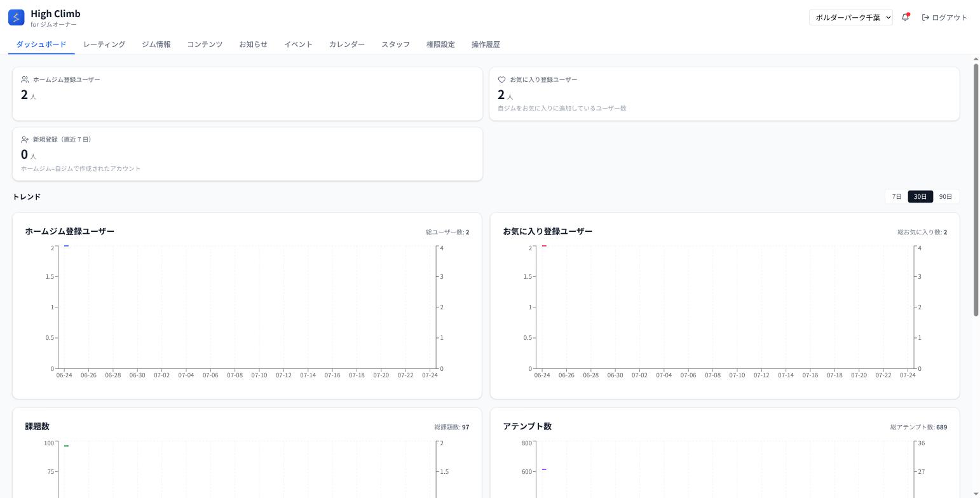Screen dimensions: 980x498
Task: Click the text 自ジムをお気に入りに追加しているユーザー数
Action: click(x=562, y=108)
